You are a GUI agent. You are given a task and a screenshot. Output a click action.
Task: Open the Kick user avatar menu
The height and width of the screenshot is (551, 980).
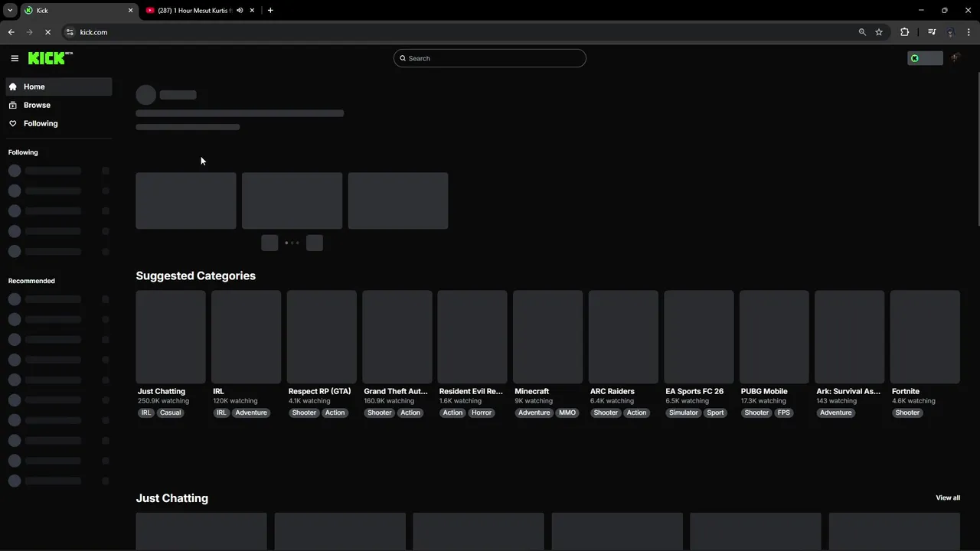coord(955,58)
